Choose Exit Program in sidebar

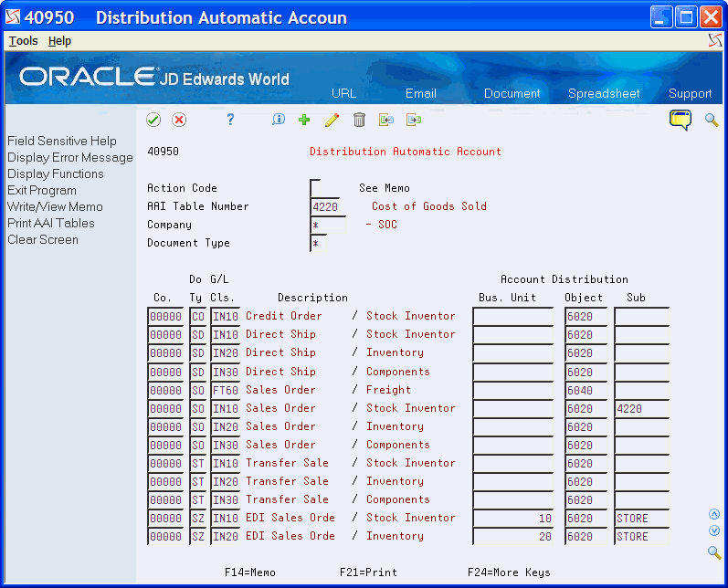pyautogui.click(x=42, y=190)
